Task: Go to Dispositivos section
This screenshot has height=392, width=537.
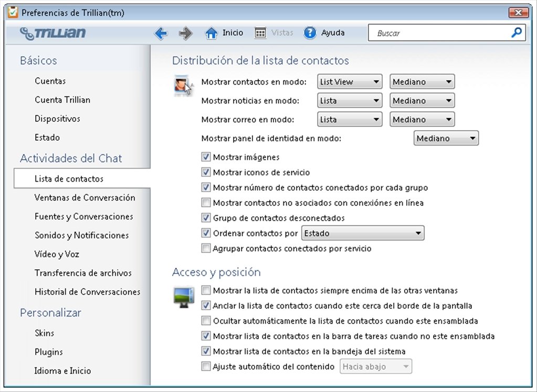Action: click(57, 119)
